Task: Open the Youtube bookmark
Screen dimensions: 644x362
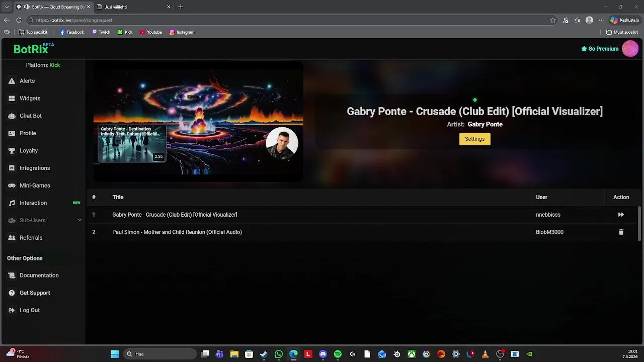Action: click(151, 32)
